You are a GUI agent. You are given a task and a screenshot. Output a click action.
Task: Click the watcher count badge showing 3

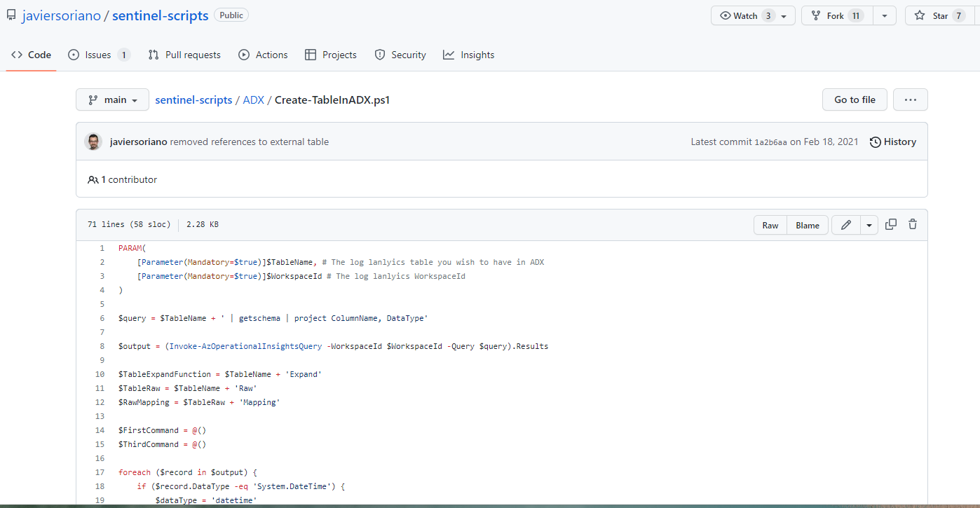768,15
